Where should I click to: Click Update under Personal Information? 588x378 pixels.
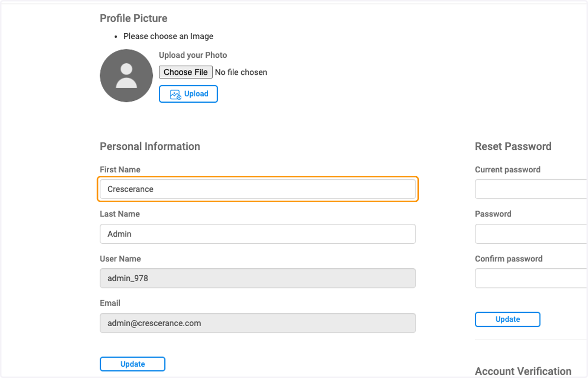(132, 364)
